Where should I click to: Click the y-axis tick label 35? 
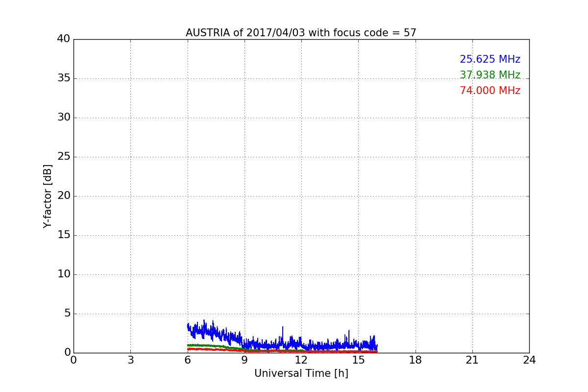point(64,78)
